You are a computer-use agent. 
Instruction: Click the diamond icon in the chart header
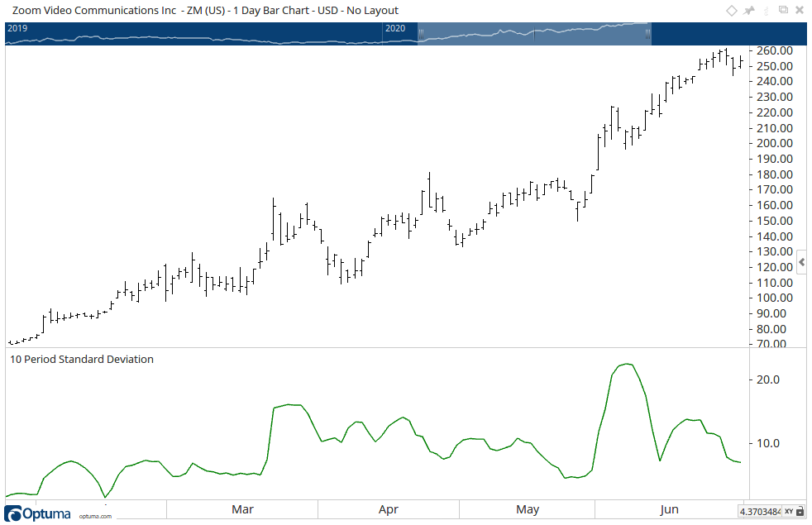pyautogui.click(x=731, y=11)
